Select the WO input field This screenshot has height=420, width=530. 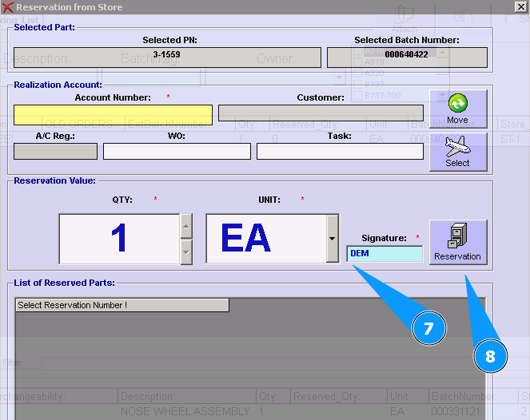click(x=177, y=152)
